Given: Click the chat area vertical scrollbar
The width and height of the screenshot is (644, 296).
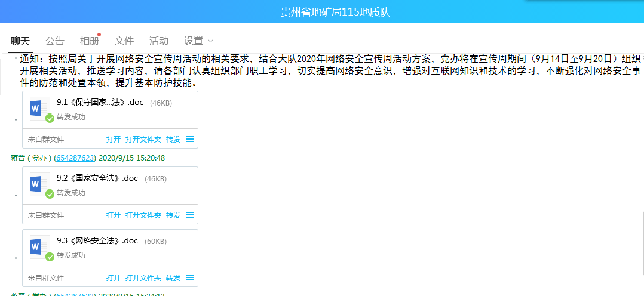Looking at the screenshot, I should coord(642,242).
